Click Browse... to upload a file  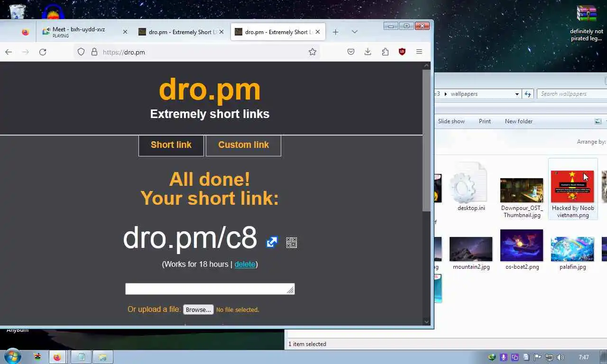click(198, 309)
